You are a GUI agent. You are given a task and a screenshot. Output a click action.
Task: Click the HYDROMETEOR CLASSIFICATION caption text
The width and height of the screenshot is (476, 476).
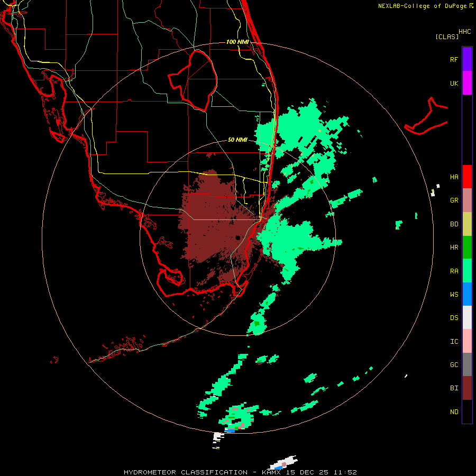(186, 472)
